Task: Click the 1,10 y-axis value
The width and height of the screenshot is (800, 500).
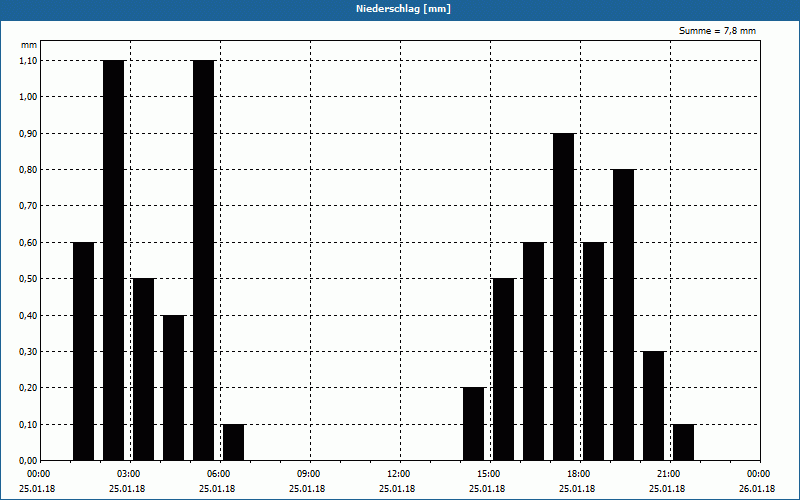Action: [29, 61]
